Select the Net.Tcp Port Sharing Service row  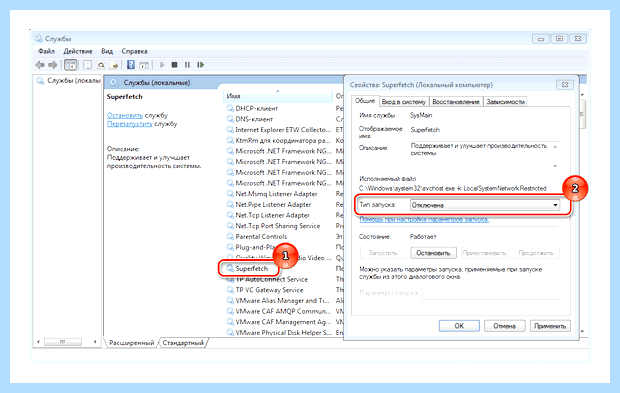coord(278,226)
